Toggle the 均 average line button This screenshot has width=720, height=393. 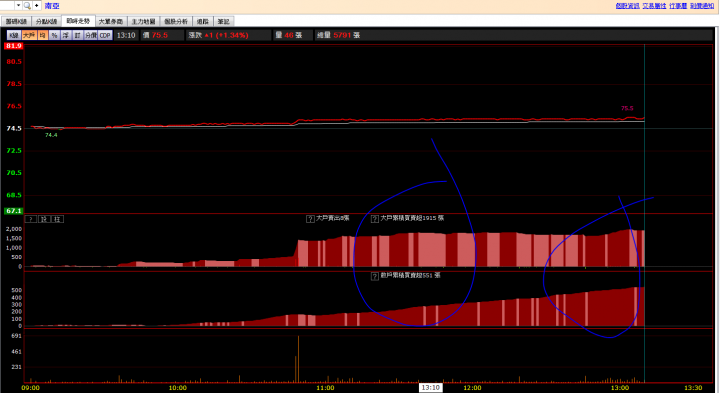[x=43, y=35]
